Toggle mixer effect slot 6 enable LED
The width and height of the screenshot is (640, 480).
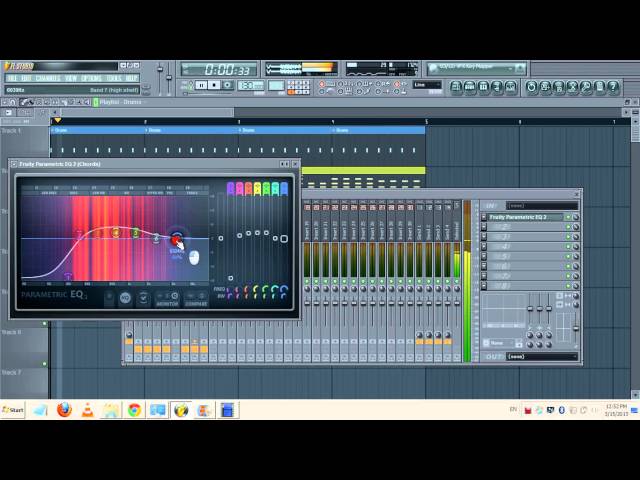(x=568, y=266)
